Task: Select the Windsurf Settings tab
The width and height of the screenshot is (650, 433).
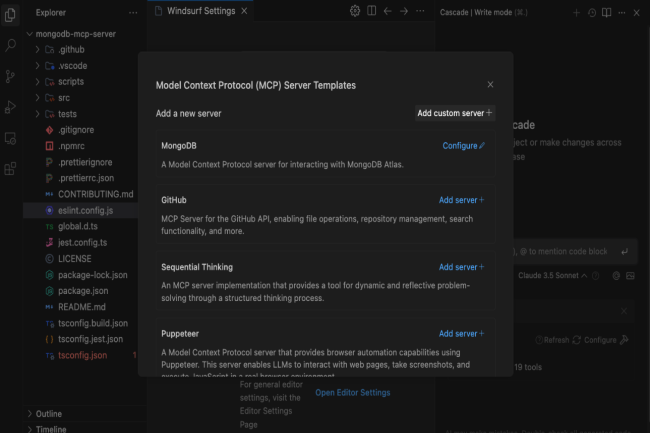Action: point(196,11)
